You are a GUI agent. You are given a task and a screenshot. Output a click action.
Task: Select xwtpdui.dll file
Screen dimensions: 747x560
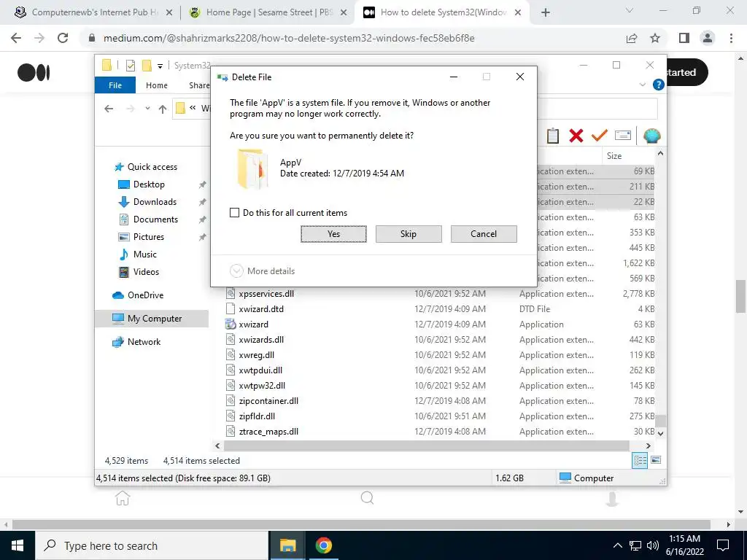(x=260, y=370)
